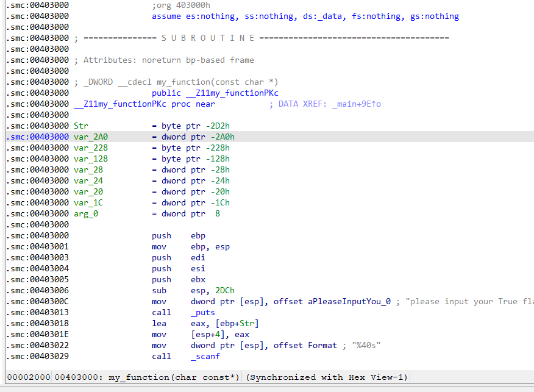The width and height of the screenshot is (534, 392).
Task: Select the '2DCh' immediate in 'sub esp'
Action: (225, 290)
